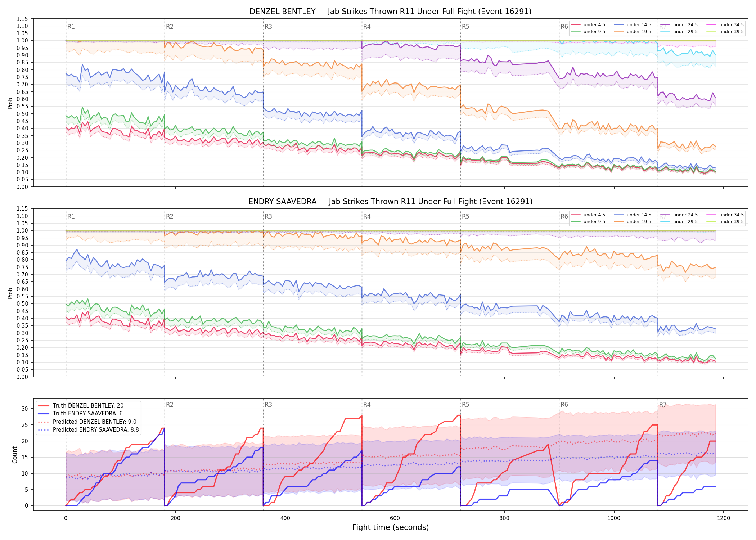Select the R5 round label in Saavedra chart
Image resolution: width=756 pixels, height=540 pixels.
(x=465, y=216)
